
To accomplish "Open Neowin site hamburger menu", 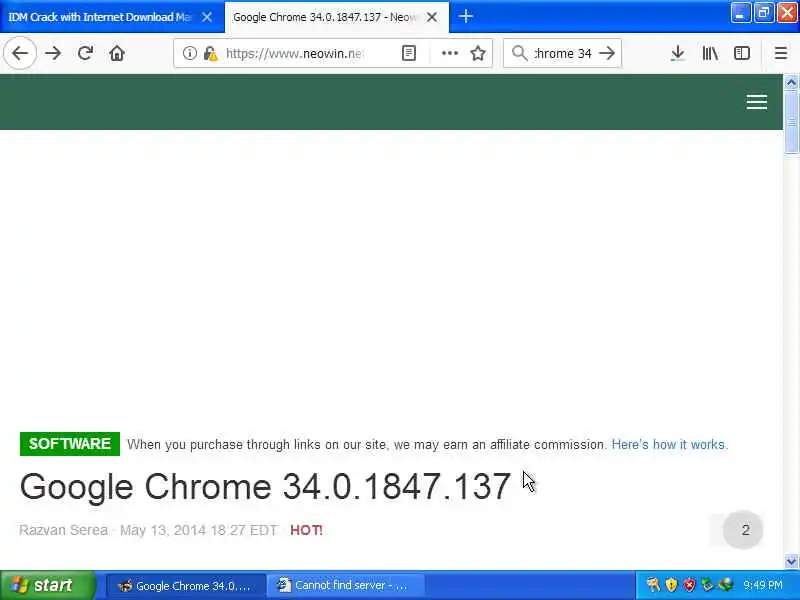I will coord(757,102).
